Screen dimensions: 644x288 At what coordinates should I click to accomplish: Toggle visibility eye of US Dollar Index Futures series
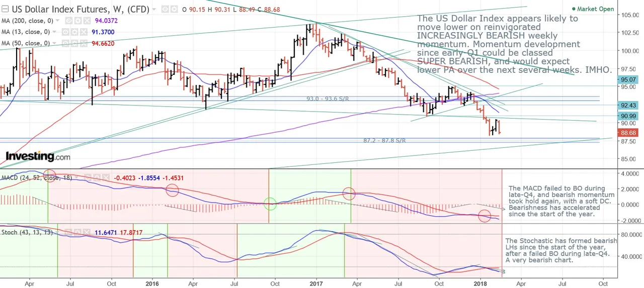point(165,10)
